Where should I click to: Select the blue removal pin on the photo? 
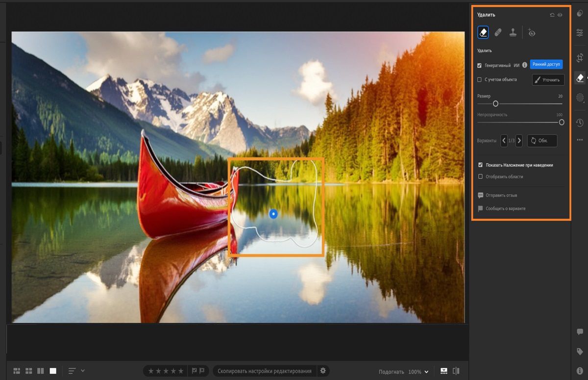click(273, 213)
